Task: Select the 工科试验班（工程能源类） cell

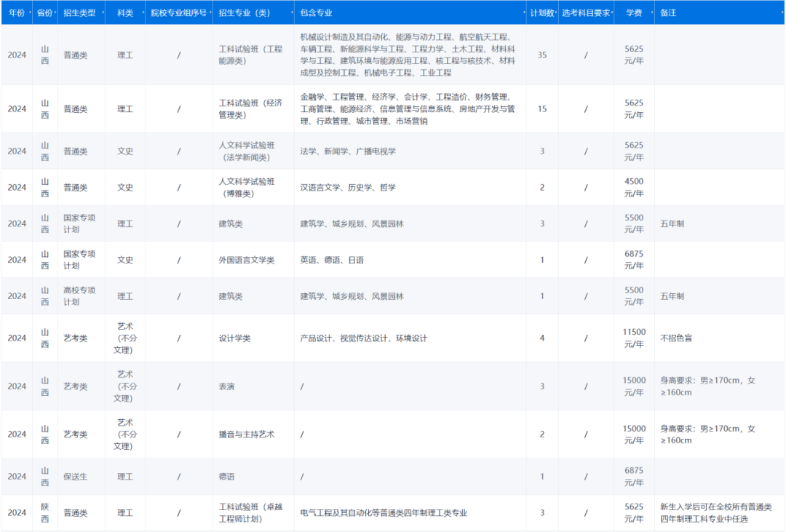Action: 250,54
